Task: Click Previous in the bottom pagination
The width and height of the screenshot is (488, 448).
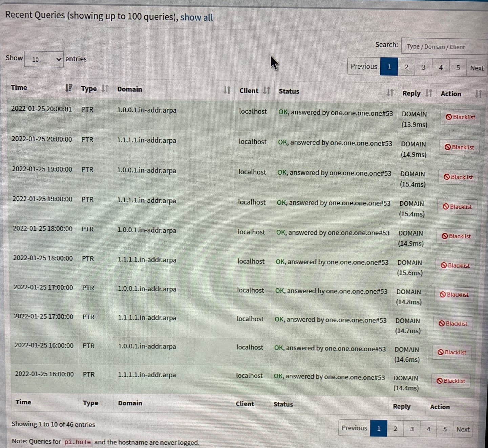Action: pyautogui.click(x=355, y=428)
